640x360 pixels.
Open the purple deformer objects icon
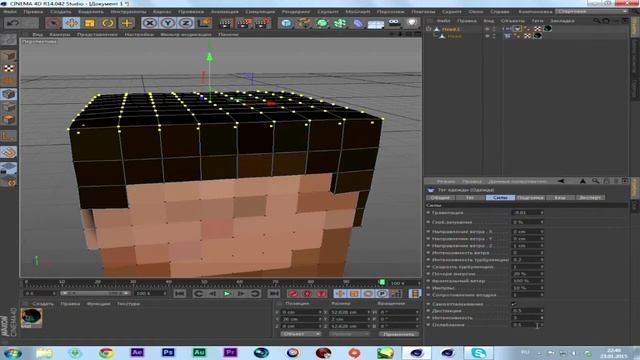(x=358, y=23)
